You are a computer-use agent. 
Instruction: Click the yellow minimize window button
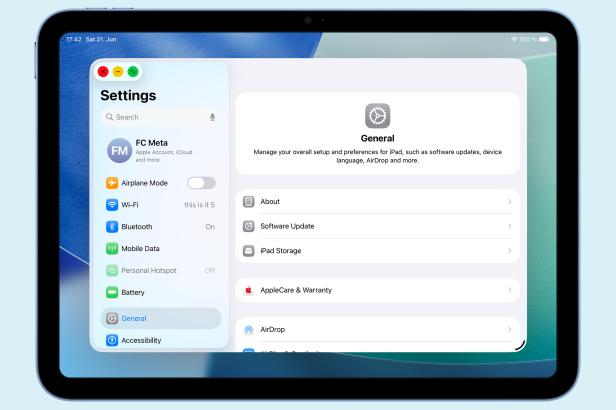point(118,72)
